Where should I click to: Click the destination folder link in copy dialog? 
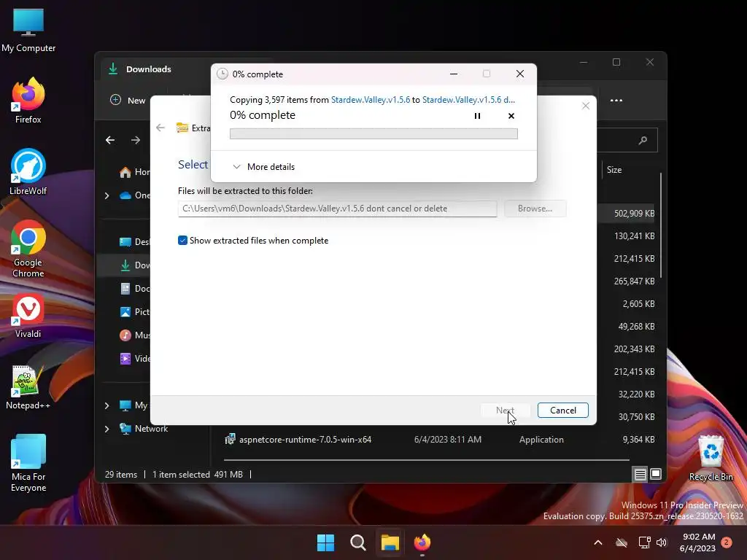(468, 99)
